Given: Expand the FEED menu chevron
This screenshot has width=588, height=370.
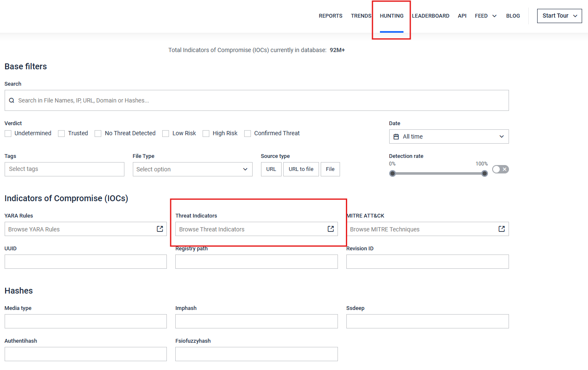Looking at the screenshot, I should pos(494,16).
